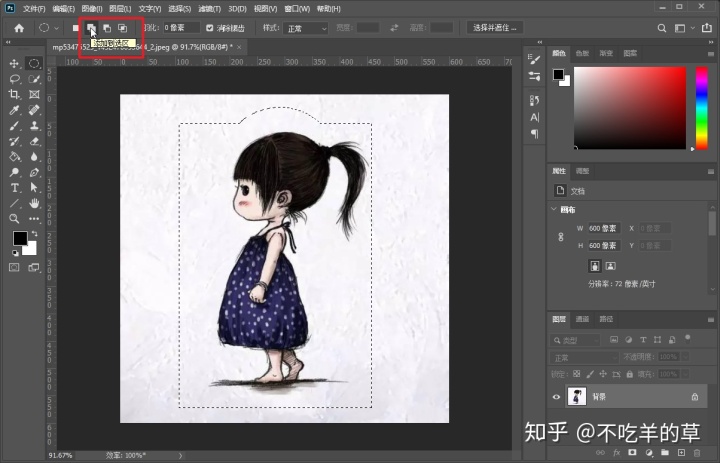This screenshot has height=463, width=720.
Task: Click the background color swatch in toolbox
Action: pos(30,248)
